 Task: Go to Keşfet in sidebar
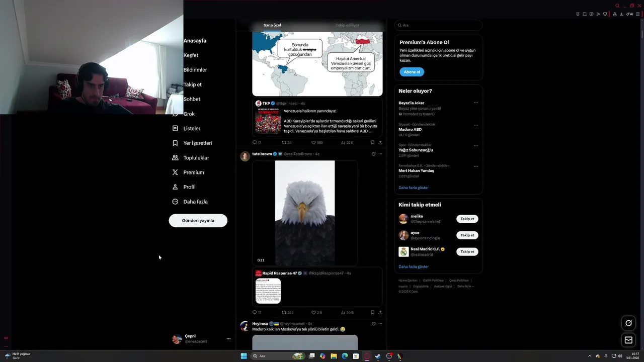click(191, 55)
